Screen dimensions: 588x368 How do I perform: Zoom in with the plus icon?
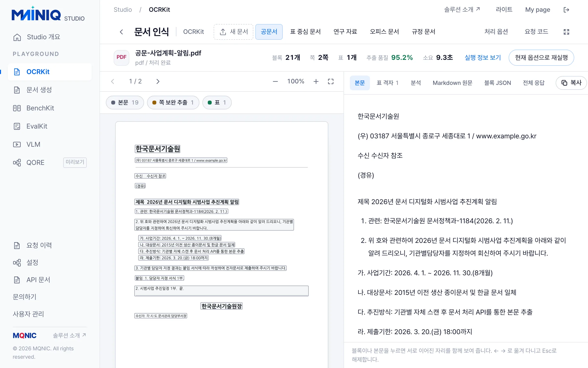pyautogui.click(x=316, y=81)
